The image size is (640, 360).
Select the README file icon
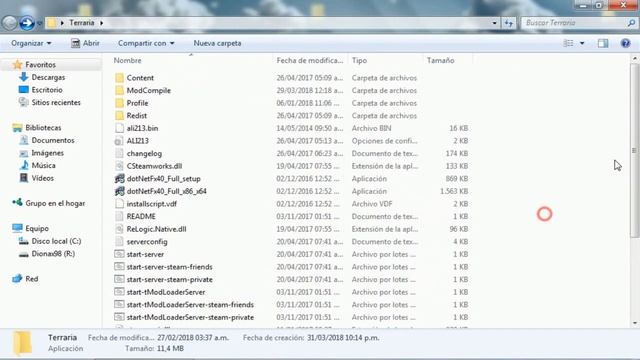point(119,217)
